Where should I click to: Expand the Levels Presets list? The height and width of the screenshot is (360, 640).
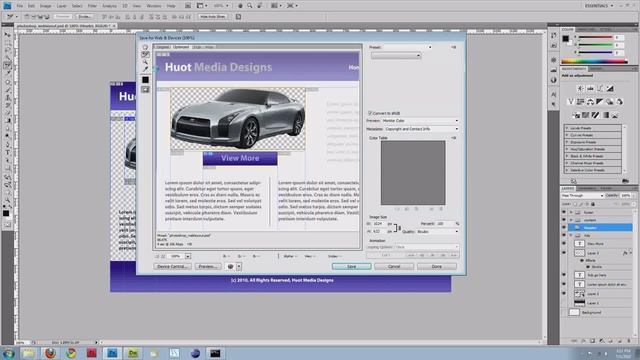click(x=567, y=128)
